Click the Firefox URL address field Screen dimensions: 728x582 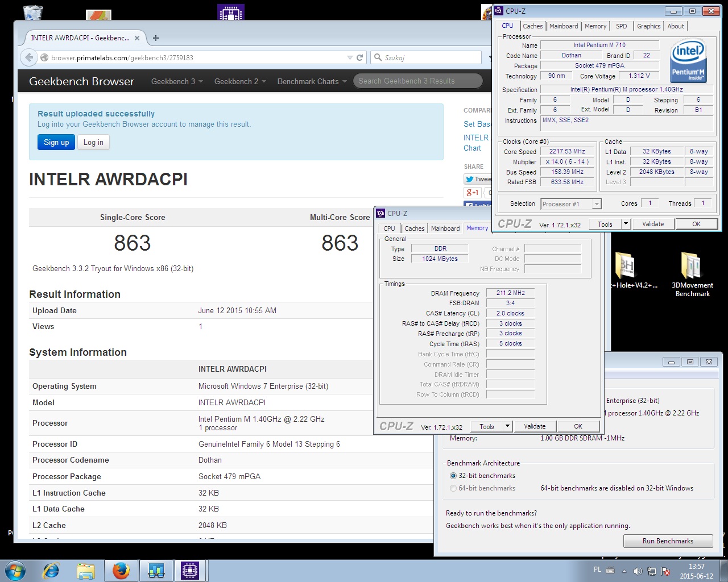pos(196,57)
